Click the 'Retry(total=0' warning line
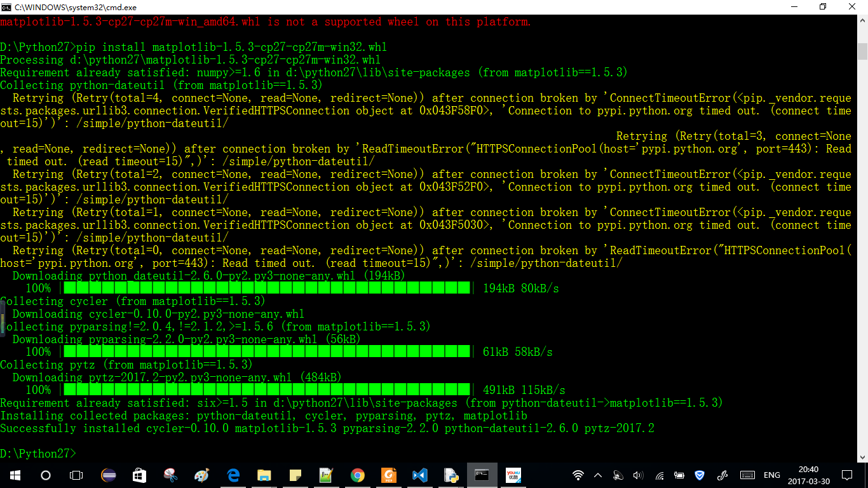The height and width of the screenshot is (488, 868). tap(426, 257)
